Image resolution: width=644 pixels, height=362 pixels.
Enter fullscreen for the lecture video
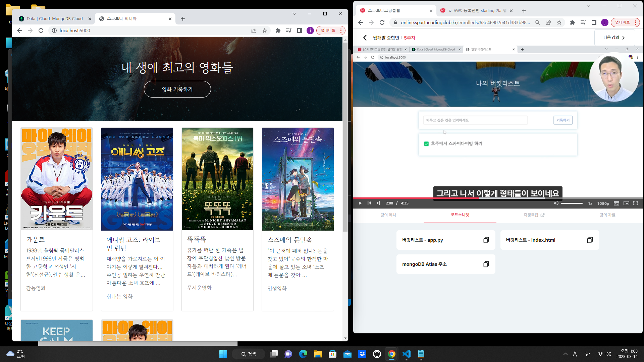tap(635, 203)
